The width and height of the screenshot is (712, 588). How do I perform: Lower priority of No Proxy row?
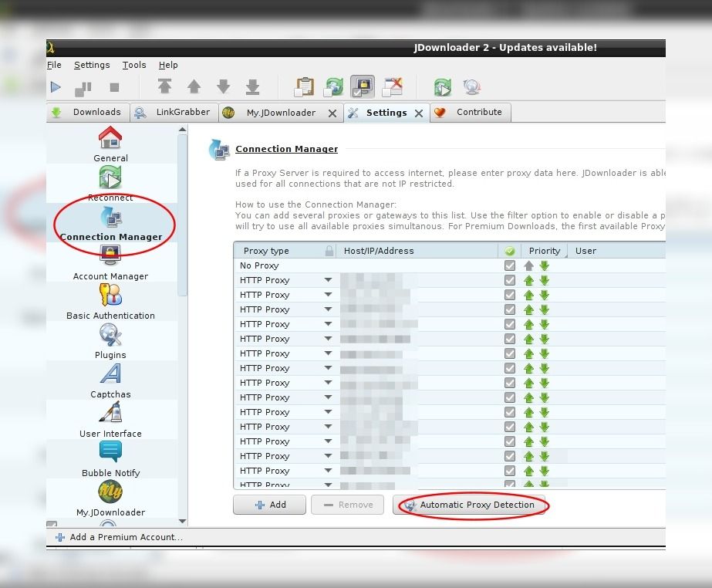pos(545,265)
